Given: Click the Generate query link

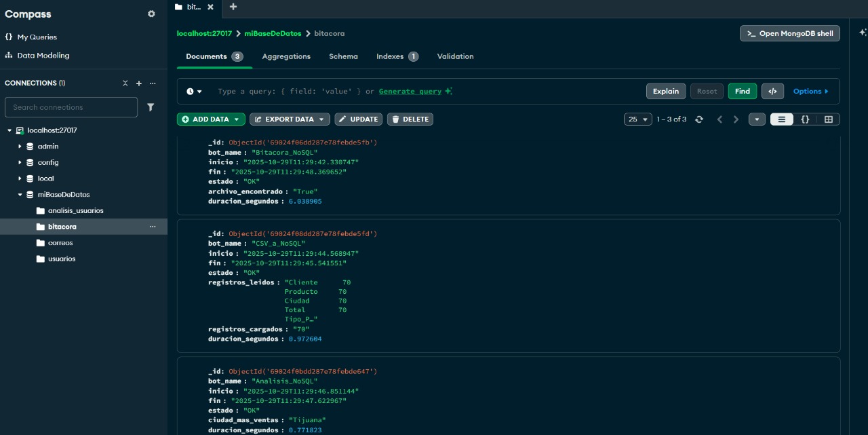Looking at the screenshot, I should tap(410, 92).
